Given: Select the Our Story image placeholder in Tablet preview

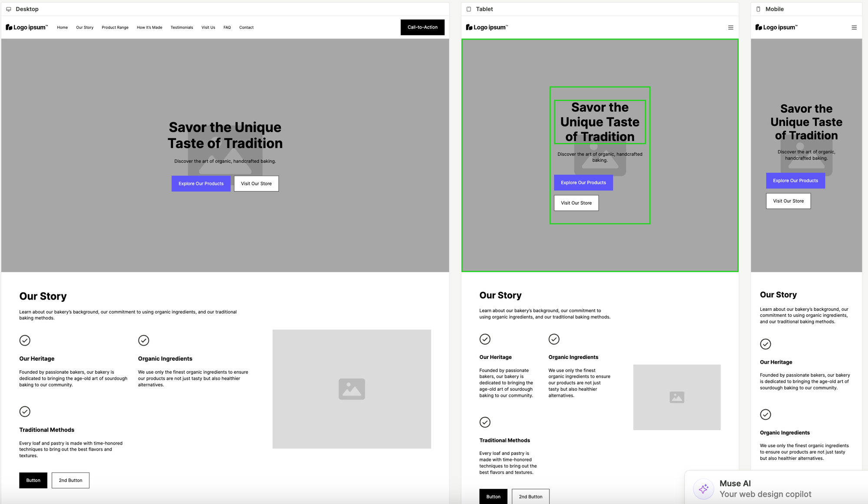Looking at the screenshot, I should pyautogui.click(x=677, y=397).
